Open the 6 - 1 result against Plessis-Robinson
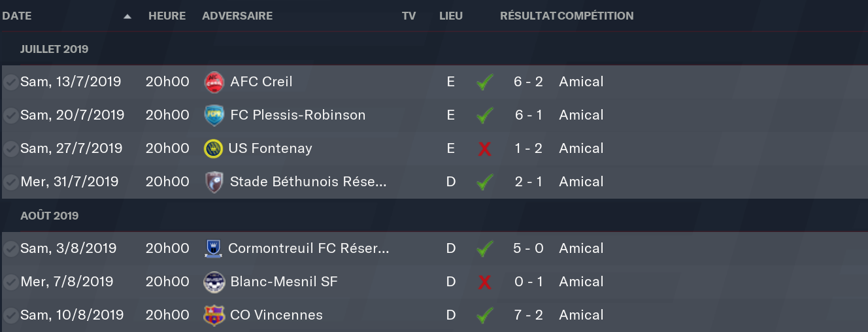 click(528, 115)
